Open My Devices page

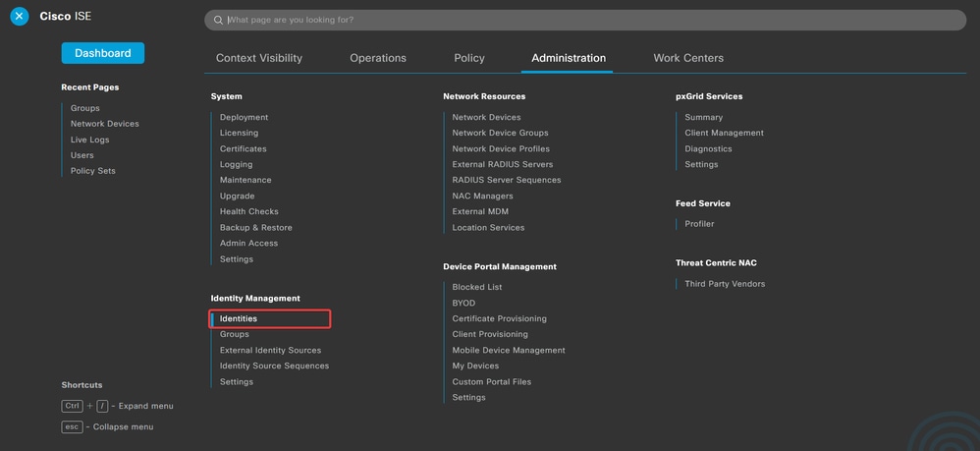475,366
